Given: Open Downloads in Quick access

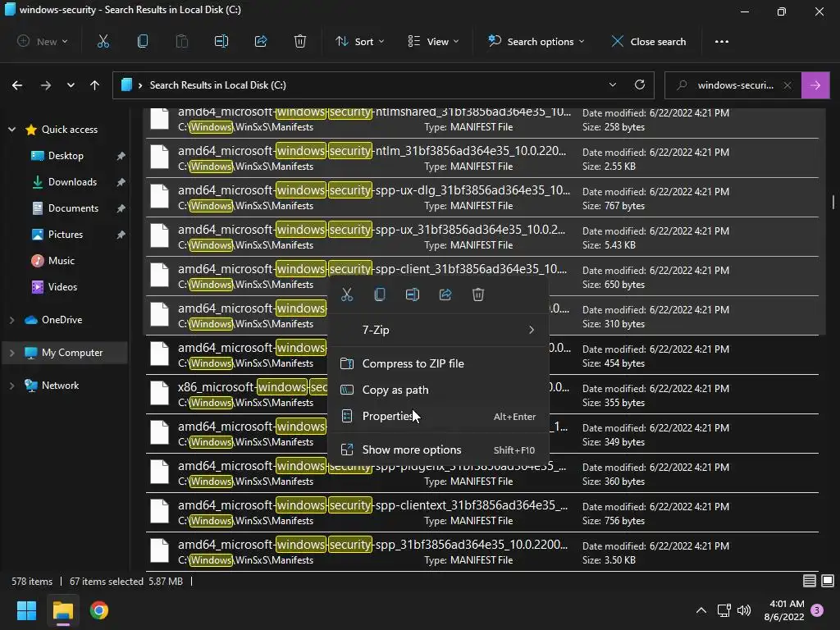Looking at the screenshot, I should 72,181.
